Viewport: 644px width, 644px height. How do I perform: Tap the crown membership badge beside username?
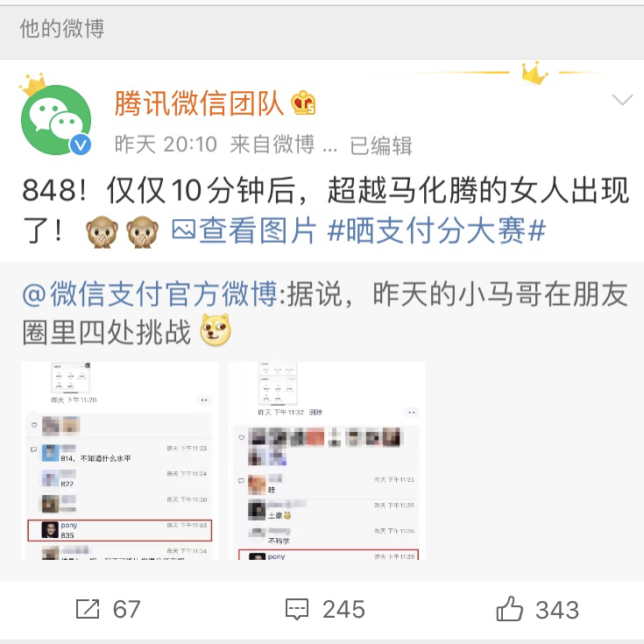303,103
